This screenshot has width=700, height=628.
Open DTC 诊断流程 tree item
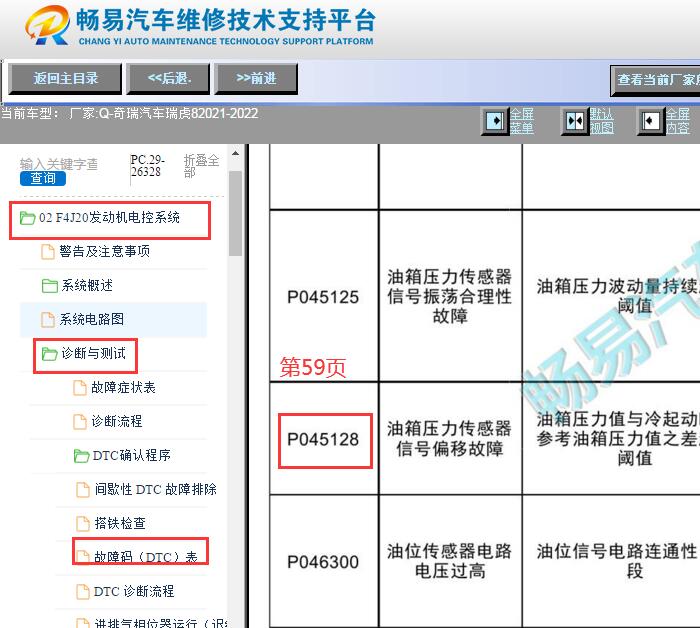click(134, 592)
